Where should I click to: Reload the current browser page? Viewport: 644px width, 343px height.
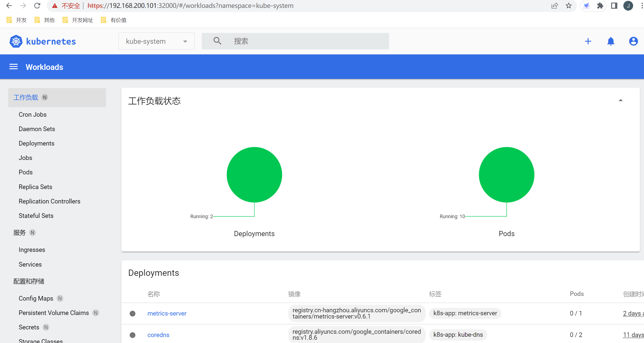tap(37, 6)
